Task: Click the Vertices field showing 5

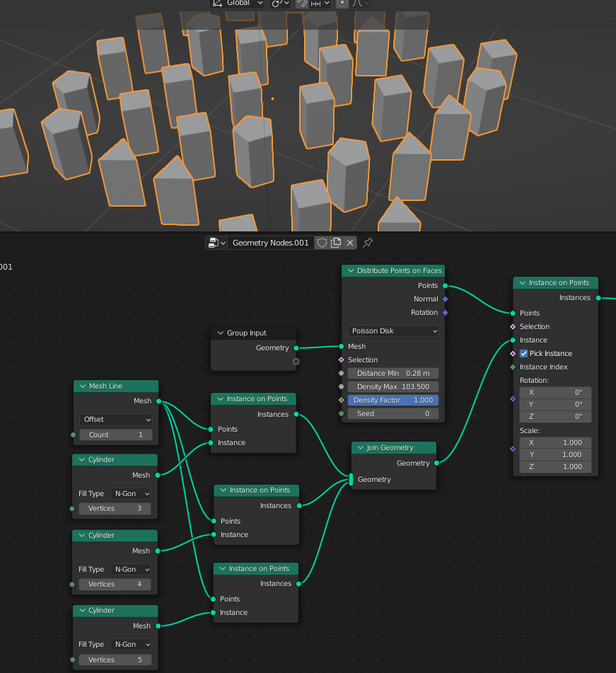Action: pyautogui.click(x=115, y=660)
